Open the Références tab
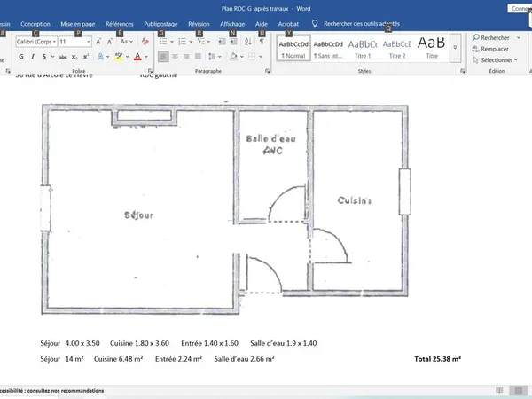Viewport: 532px width, 399px height. tap(120, 24)
